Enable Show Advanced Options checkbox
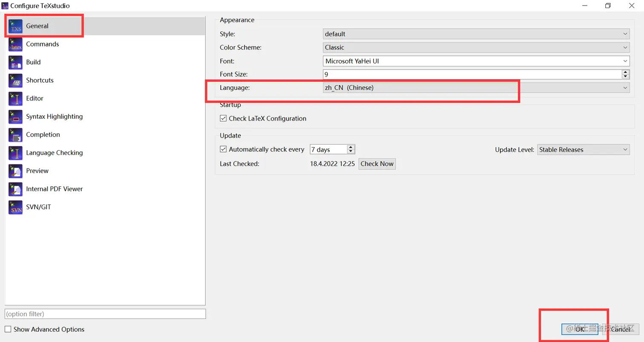 [x=8, y=329]
